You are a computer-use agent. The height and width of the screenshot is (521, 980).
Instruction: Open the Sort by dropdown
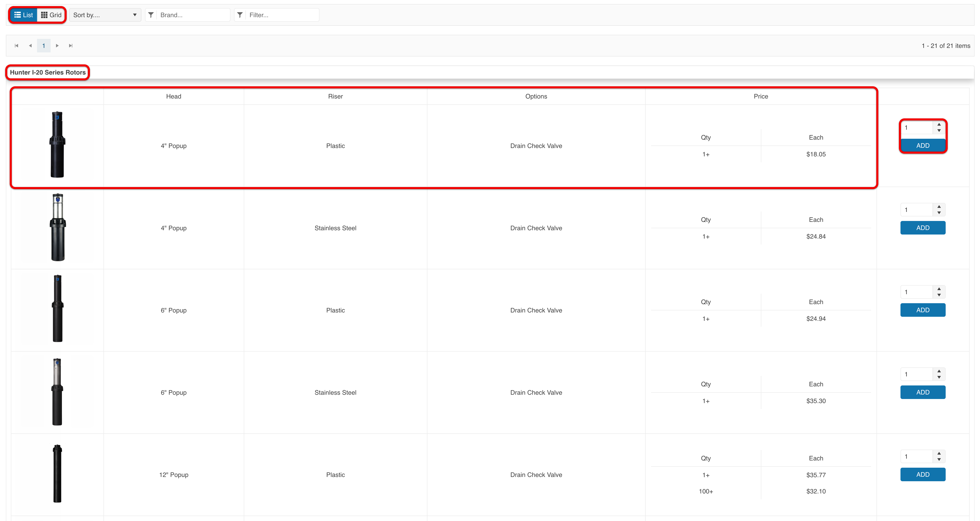coord(105,15)
